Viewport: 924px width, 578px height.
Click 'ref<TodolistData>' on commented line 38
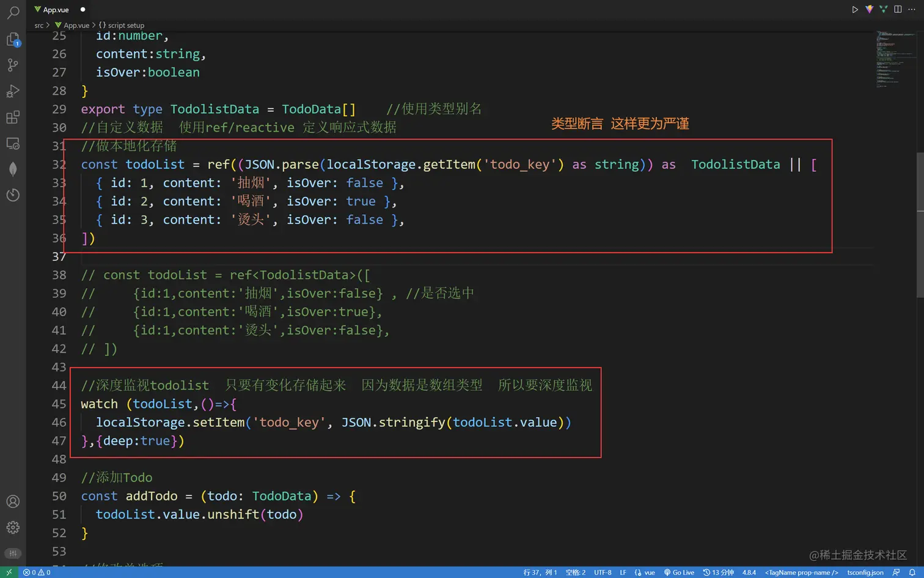(293, 275)
